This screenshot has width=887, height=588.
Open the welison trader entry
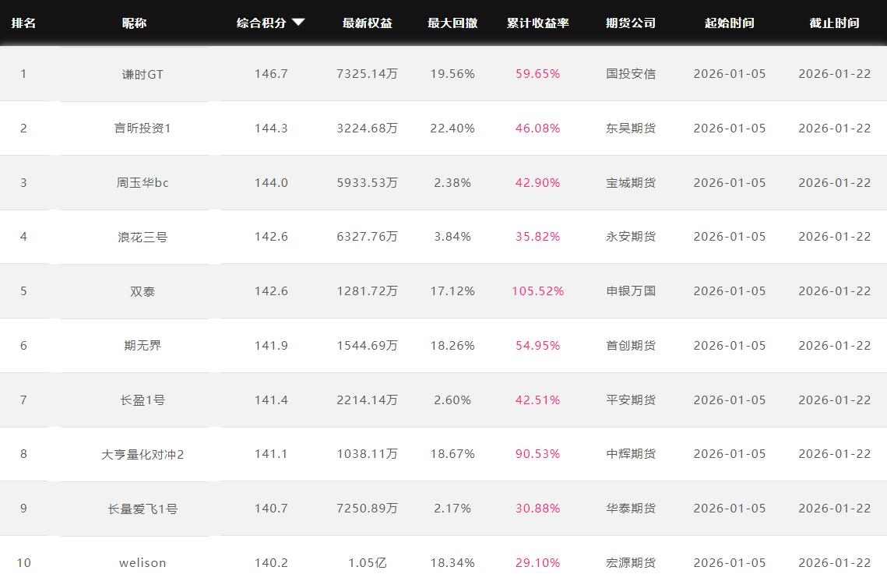pos(143,563)
